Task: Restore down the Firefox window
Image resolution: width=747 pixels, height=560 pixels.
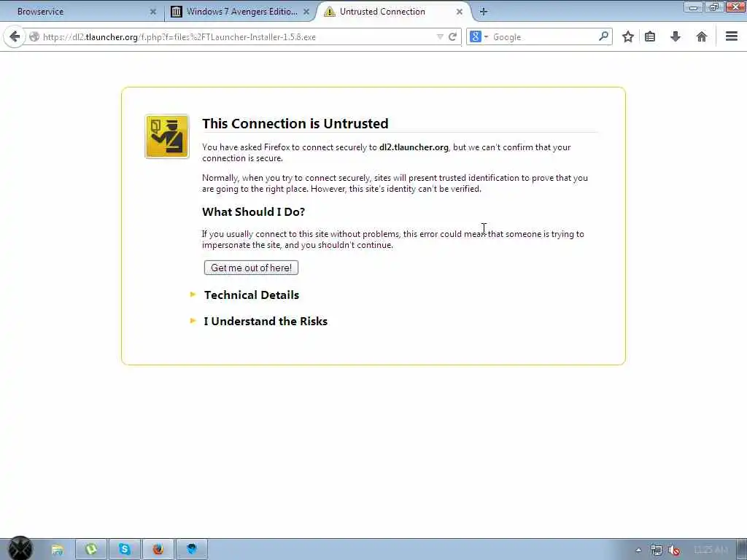Action: click(713, 7)
